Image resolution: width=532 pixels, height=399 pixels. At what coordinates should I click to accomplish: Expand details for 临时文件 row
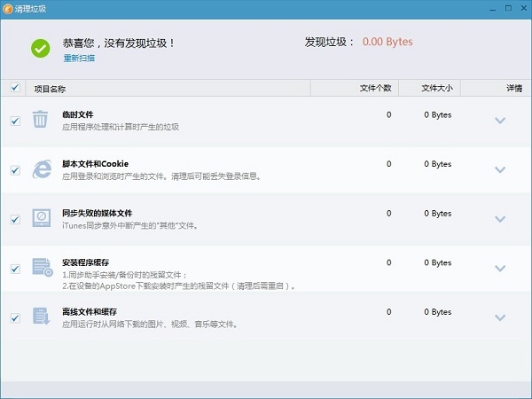tap(500, 121)
